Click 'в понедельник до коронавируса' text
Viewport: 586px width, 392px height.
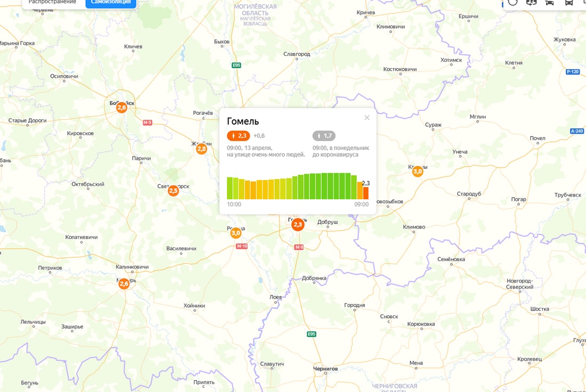[x=341, y=151]
